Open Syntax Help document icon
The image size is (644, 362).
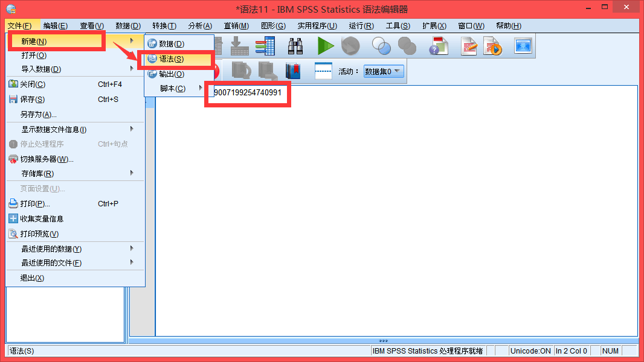pos(439,46)
